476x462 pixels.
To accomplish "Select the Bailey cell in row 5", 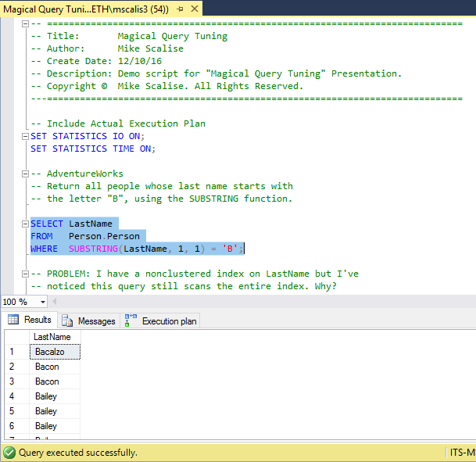I will click(x=55, y=411).
